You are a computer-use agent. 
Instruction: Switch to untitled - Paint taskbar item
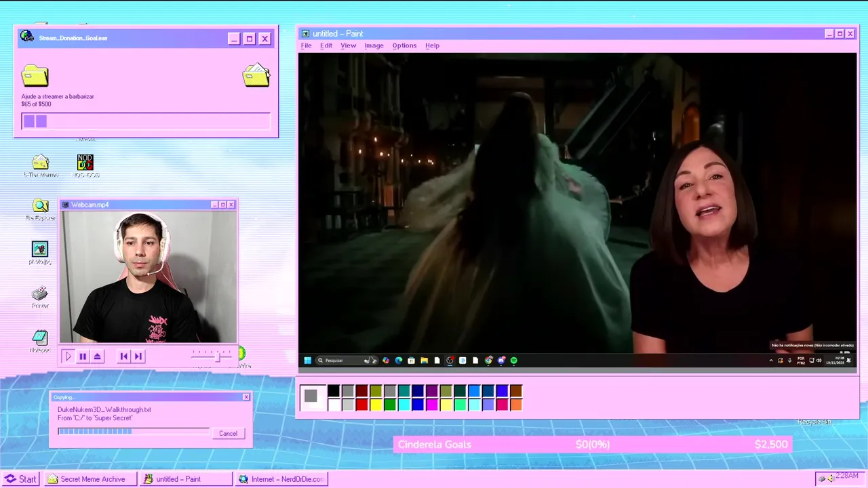coord(186,479)
